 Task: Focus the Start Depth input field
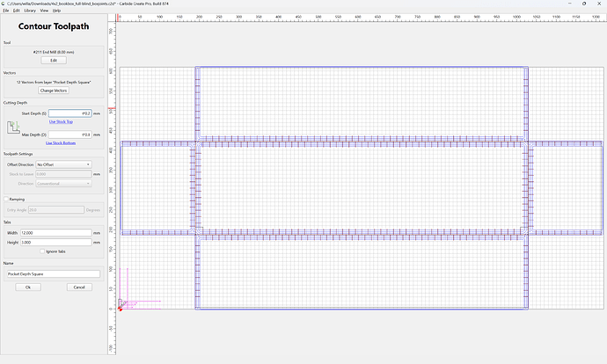tap(70, 113)
